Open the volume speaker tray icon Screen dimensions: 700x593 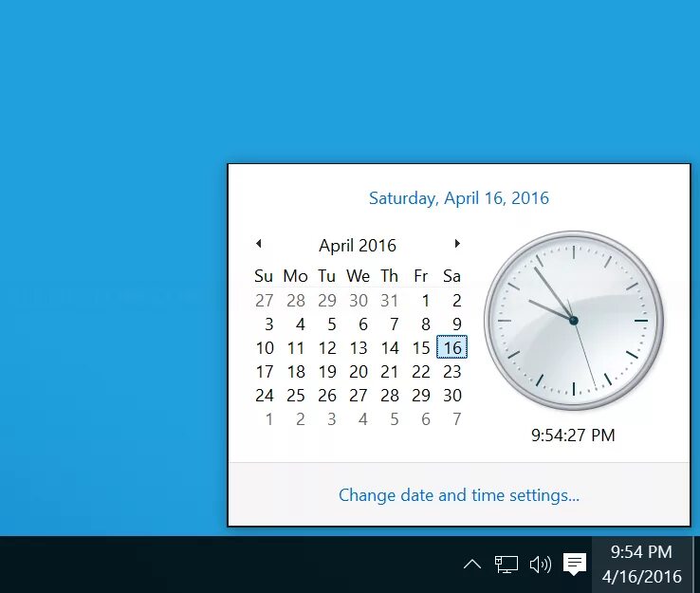pos(541,565)
